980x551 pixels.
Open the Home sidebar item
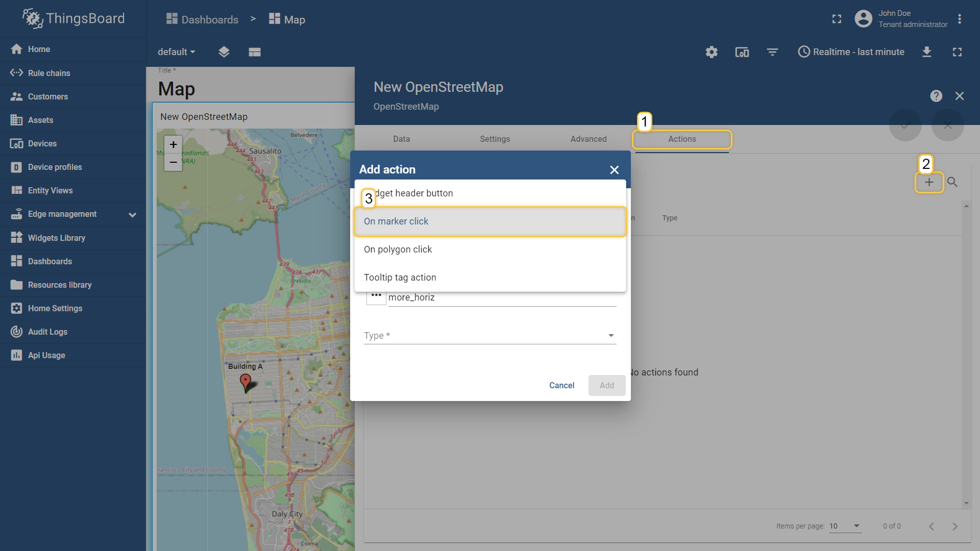(72, 49)
